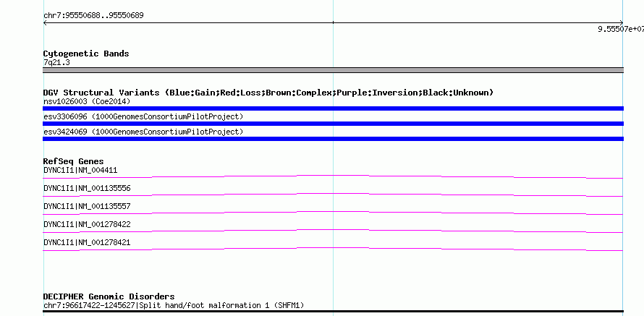The image size is (644, 316).
Task: Click the center tick on the ruler
Action: point(333,22)
